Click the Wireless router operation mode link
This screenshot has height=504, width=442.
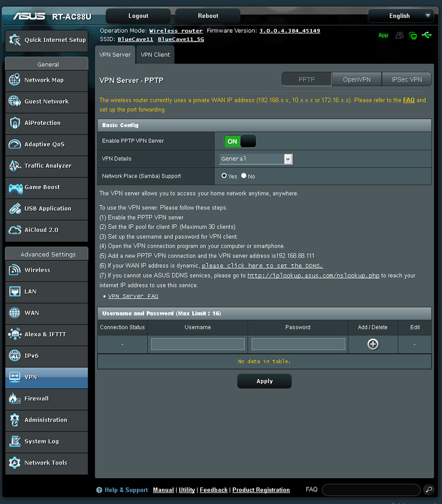pyautogui.click(x=176, y=31)
